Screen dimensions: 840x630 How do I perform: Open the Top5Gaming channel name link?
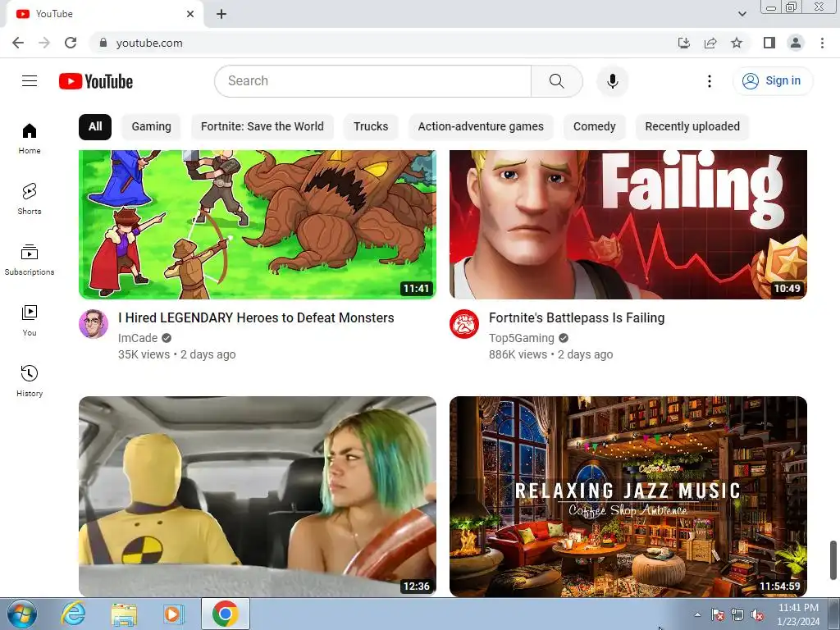pos(521,338)
